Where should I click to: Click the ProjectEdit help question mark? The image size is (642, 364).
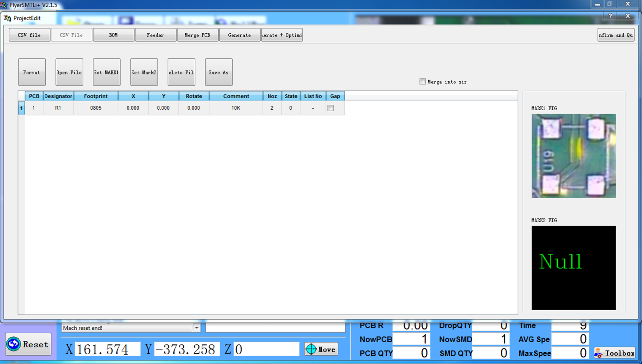pyautogui.click(x=610, y=16)
